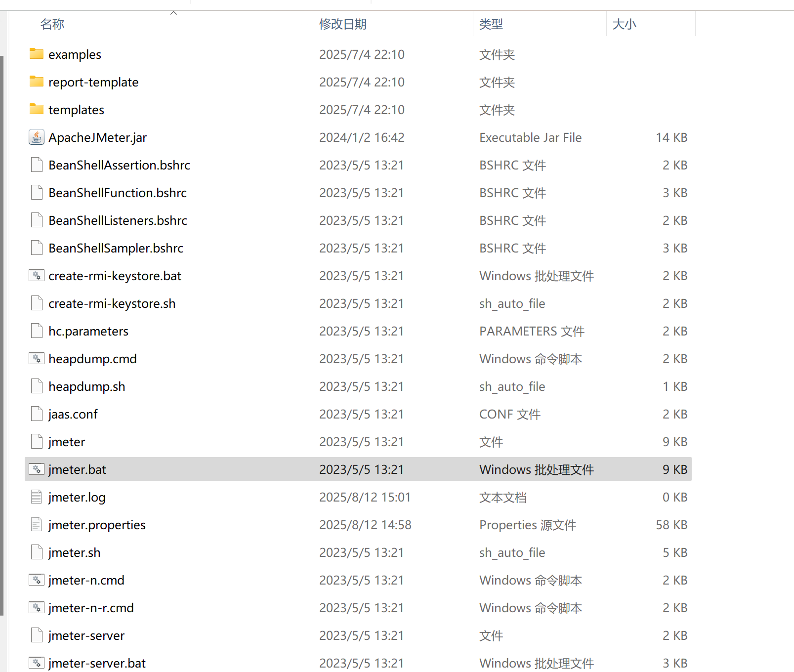Select the jmeter-server file

[86, 635]
